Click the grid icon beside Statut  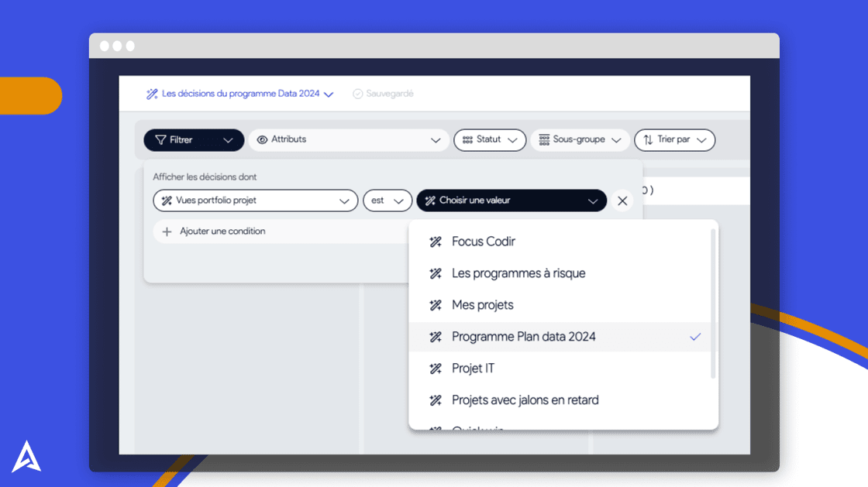(x=468, y=140)
